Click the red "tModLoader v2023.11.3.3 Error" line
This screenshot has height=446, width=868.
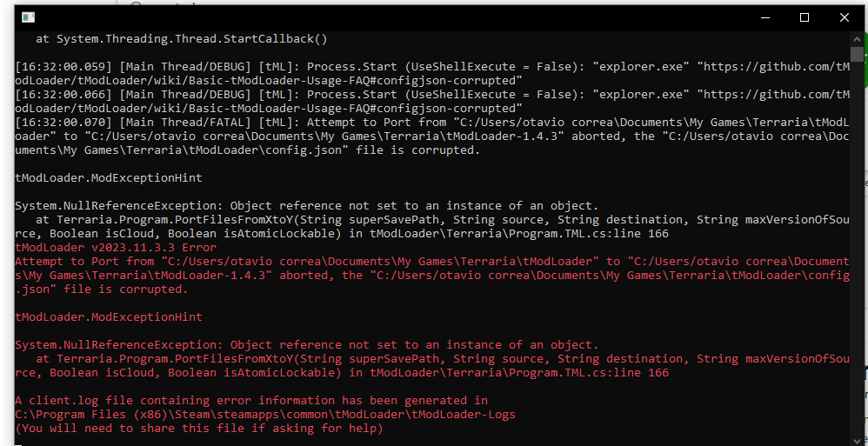116,247
